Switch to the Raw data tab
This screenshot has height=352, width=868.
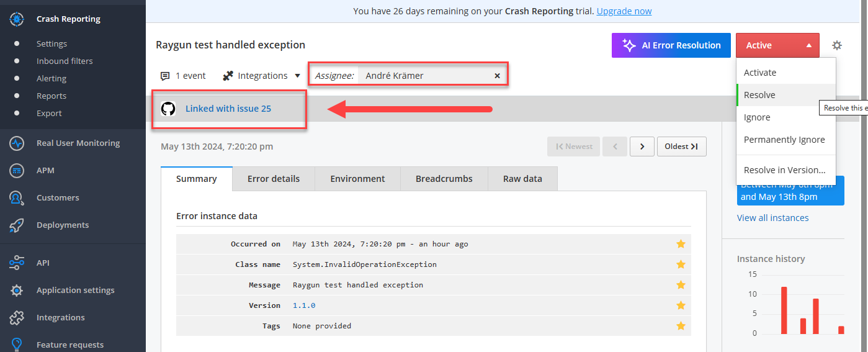coord(522,179)
